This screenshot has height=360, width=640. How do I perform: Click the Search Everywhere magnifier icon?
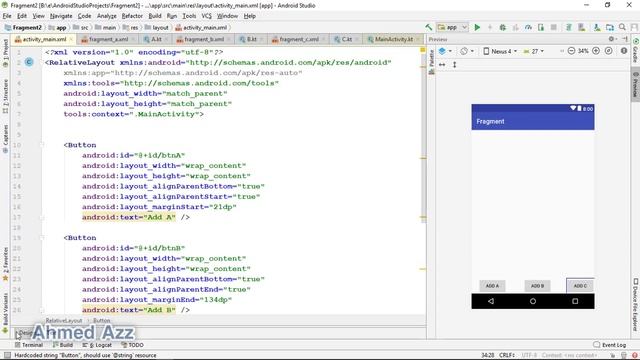pyautogui.click(x=622, y=27)
